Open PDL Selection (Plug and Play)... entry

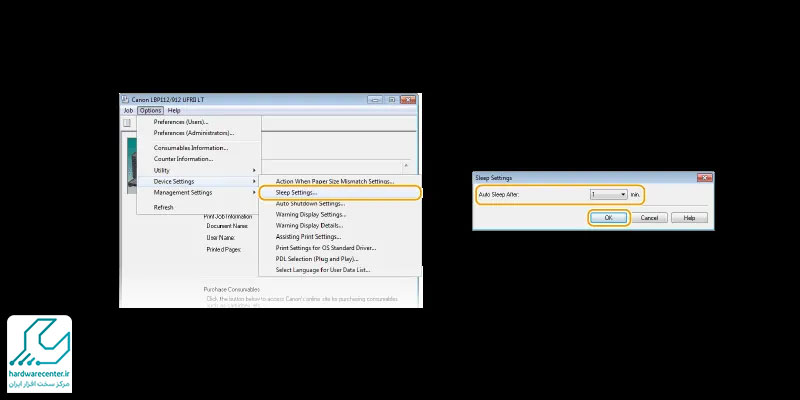point(340,259)
